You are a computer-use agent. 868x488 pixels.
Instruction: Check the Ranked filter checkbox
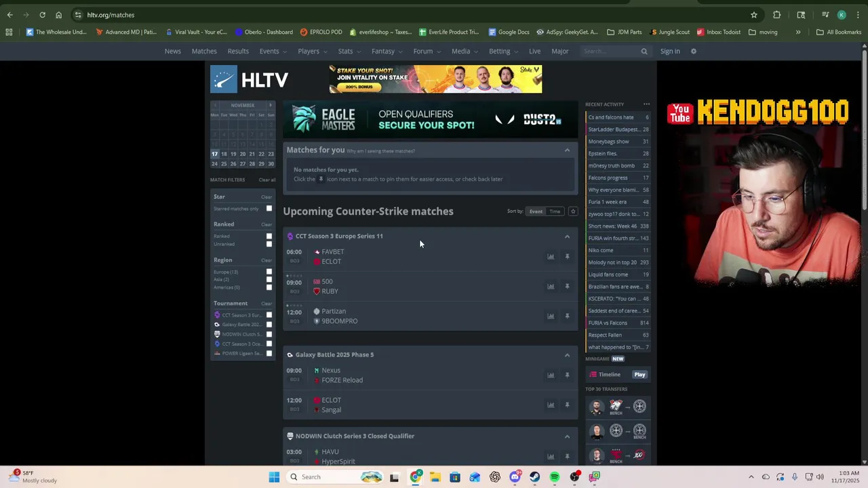pyautogui.click(x=269, y=237)
